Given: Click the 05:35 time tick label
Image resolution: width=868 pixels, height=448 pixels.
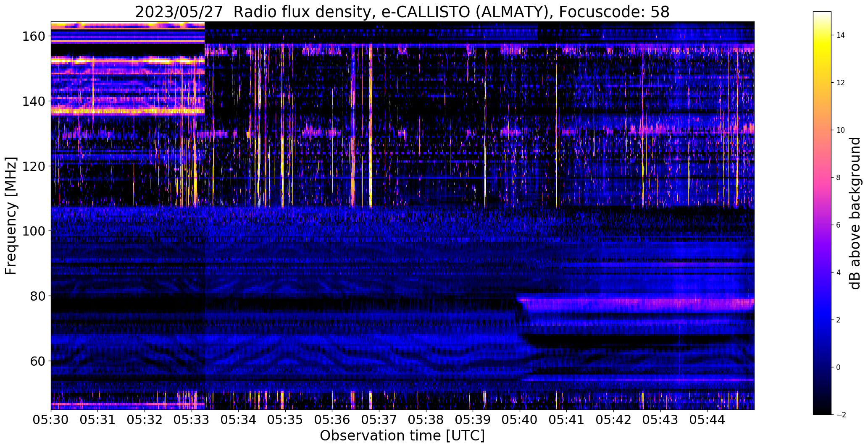Looking at the screenshot, I should [285, 419].
